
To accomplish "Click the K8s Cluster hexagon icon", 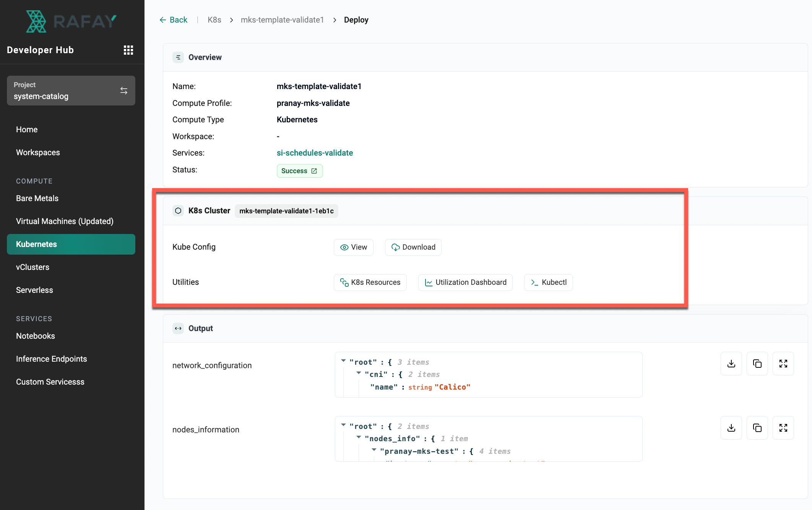I will coord(178,211).
